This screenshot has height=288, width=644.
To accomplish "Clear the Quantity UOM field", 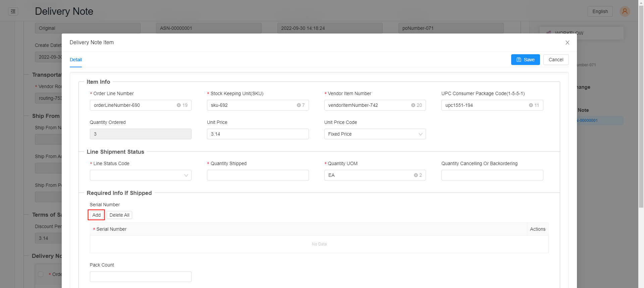I will tap(416, 175).
